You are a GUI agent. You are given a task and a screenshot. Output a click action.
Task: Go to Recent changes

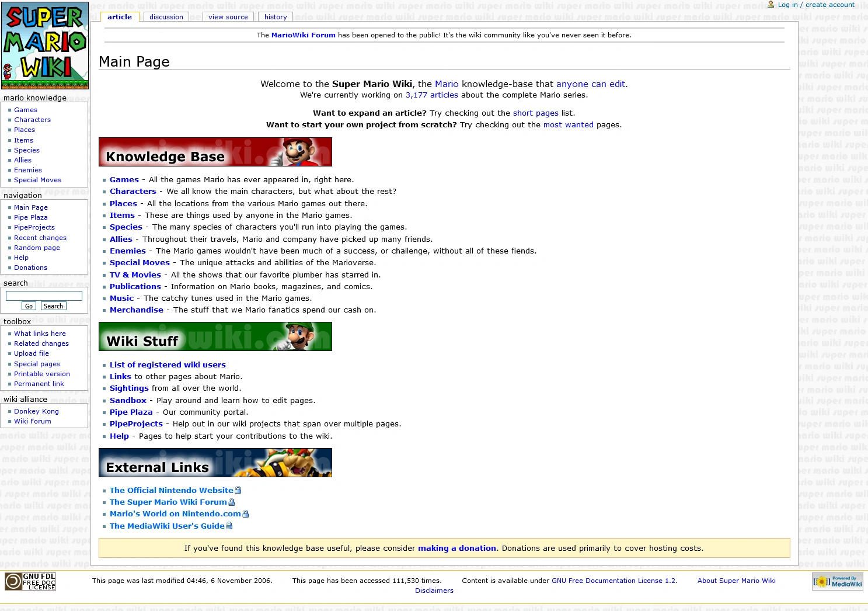40,238
